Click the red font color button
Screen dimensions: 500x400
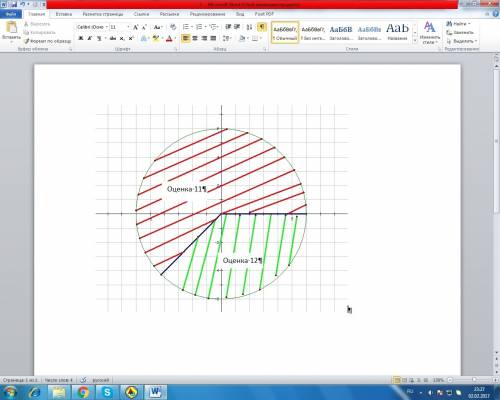169,38
